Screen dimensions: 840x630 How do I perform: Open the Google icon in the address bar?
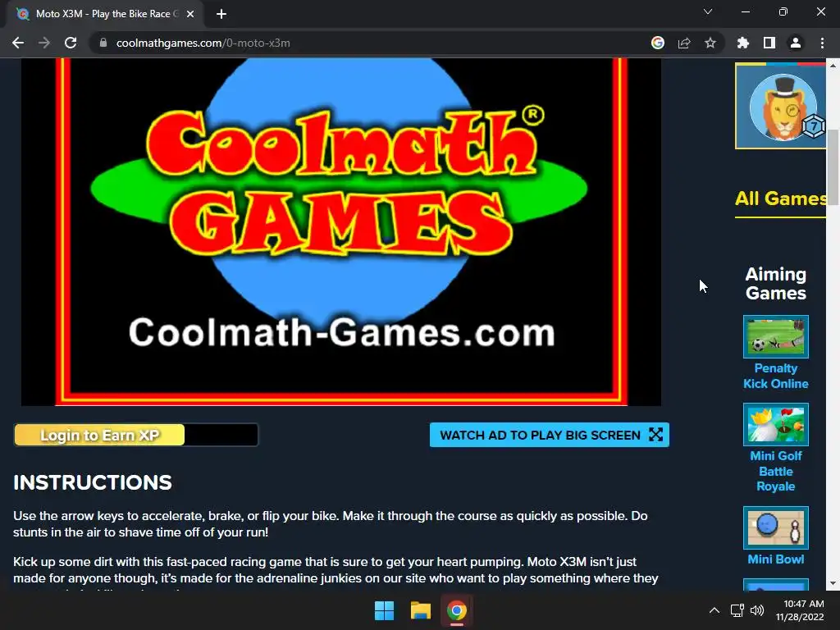tap(658, 43)
